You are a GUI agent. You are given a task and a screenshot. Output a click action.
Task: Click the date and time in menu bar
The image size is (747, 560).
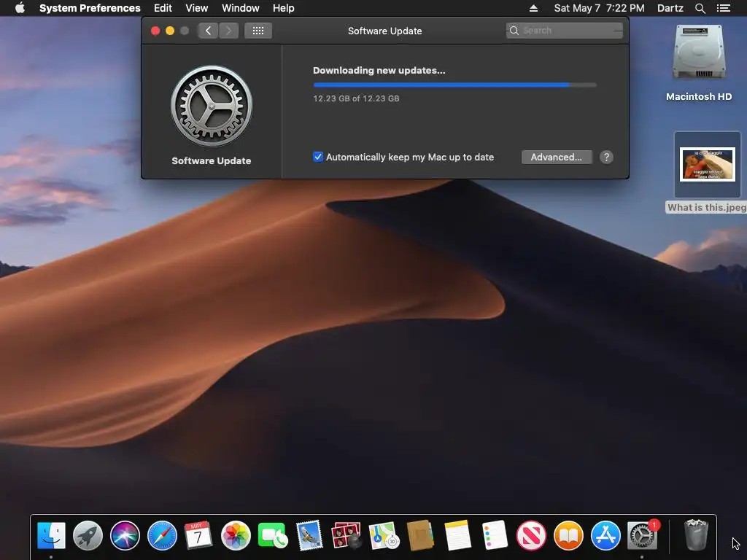pyautogui.click(x=600, y=8)
